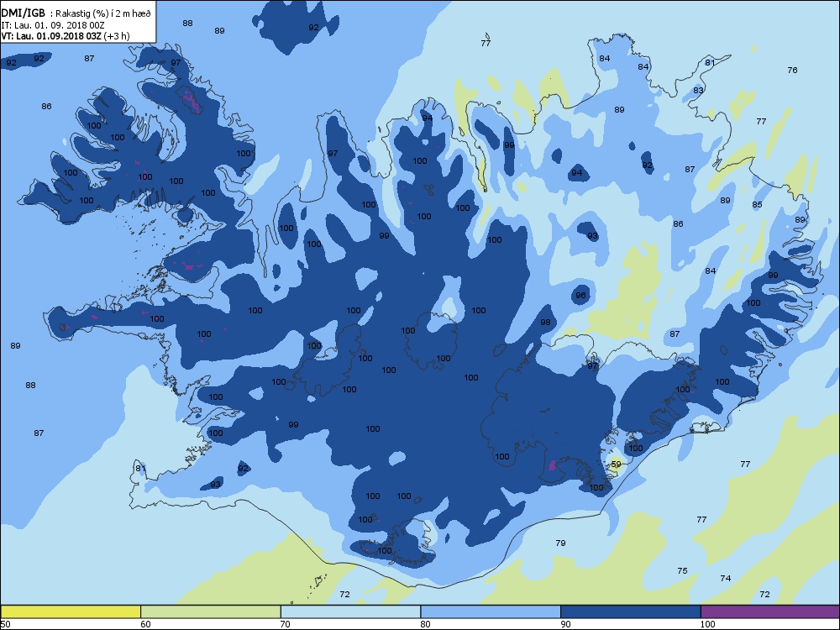Click the "76" value in the northeast

(x=792, y=71)
